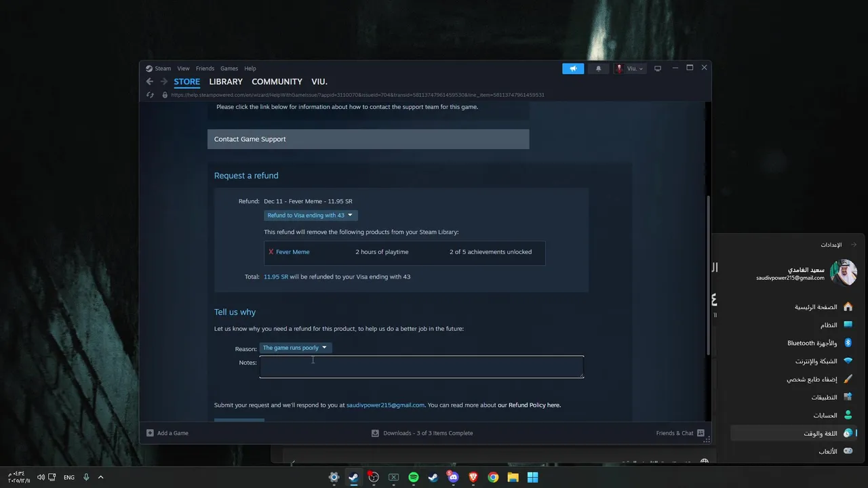Screen dimensions: 868x488
Task: Reload the Steam help page
Action: [x=150, y=95]
